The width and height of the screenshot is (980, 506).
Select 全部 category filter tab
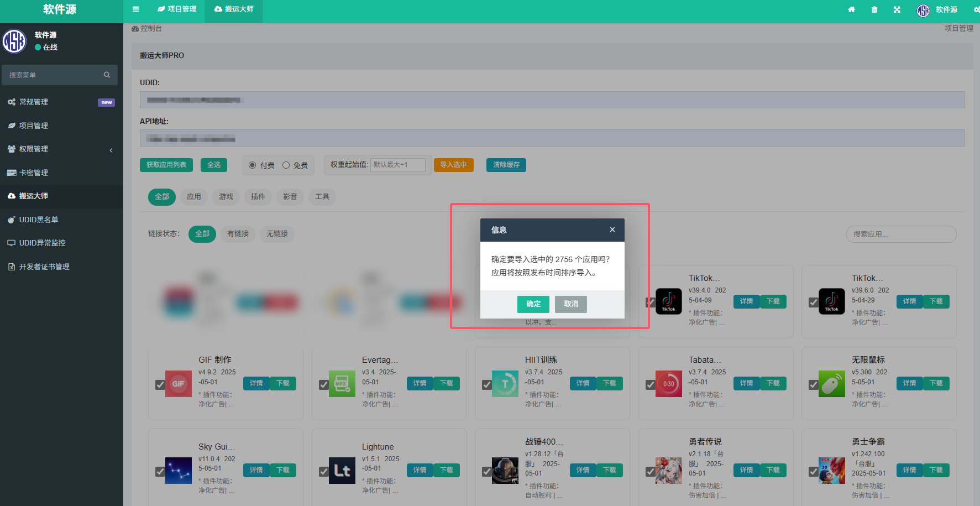tap(162, 197)
